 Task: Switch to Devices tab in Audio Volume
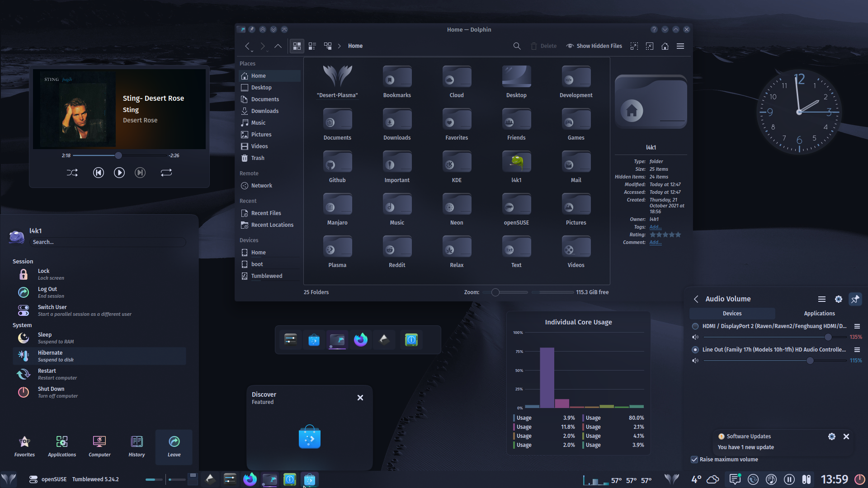732,314
